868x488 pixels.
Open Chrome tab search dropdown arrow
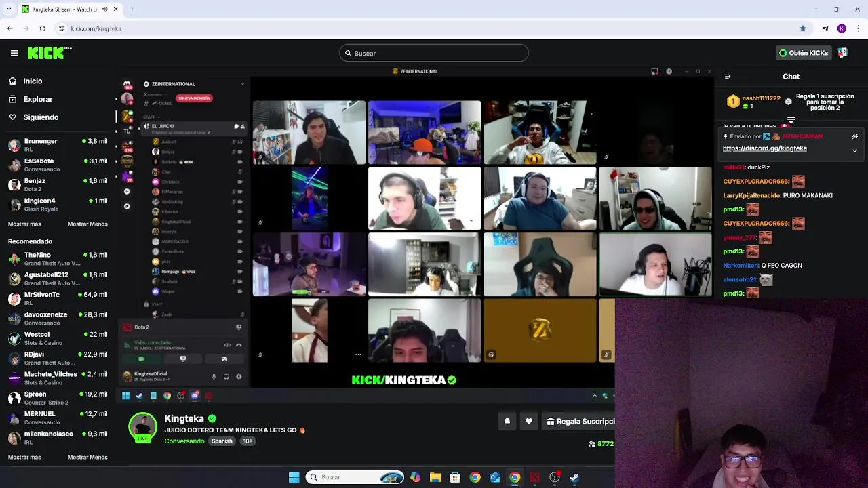(9, 9)
